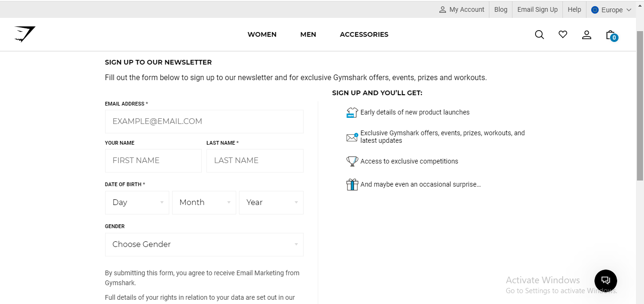Open the search magnifier icon
The height and width of the screenshot is (304, 644).
pyautogui.click(x=539, y=34)
